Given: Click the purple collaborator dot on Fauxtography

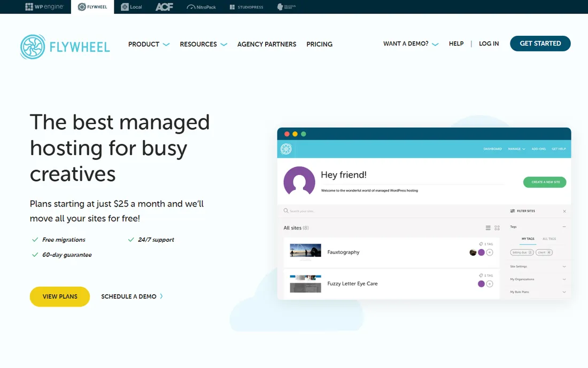Looking at the screenshot, I should pyautogui.click(x=482, y=252).
